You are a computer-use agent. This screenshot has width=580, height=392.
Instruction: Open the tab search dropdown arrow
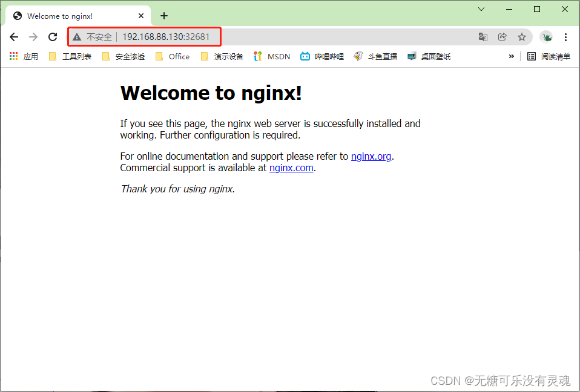point(481,9)
